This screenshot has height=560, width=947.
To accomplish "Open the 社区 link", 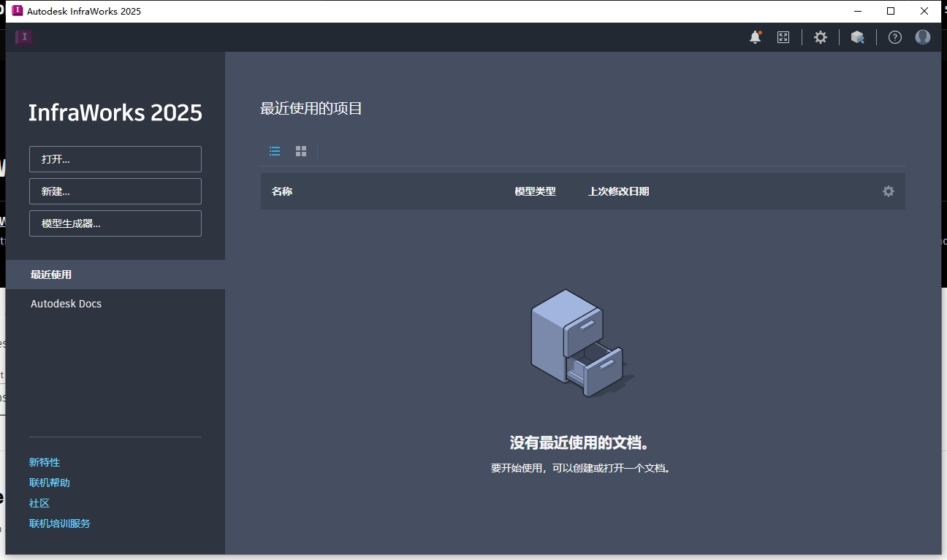I will tap(39, 502).
